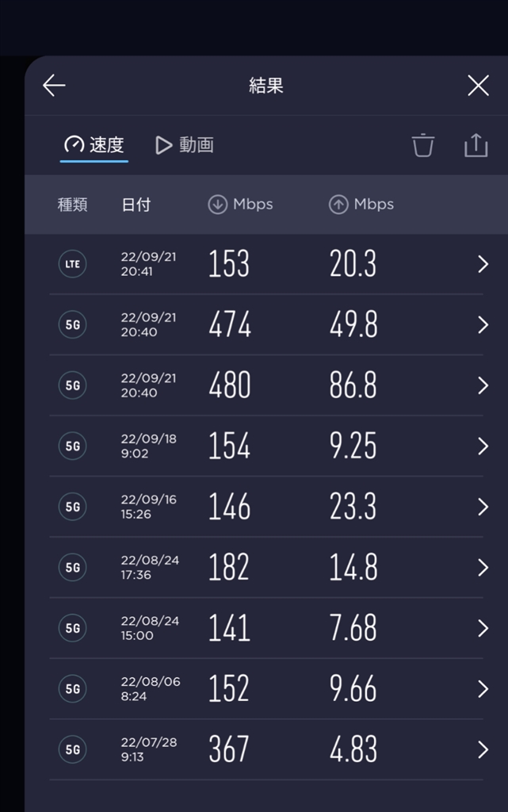Image resolution: width=508 pixels, height=812 pixels.
Task: Expand the 22/09/18 9:02 result chevron
Action: click(x=483, y=446)
